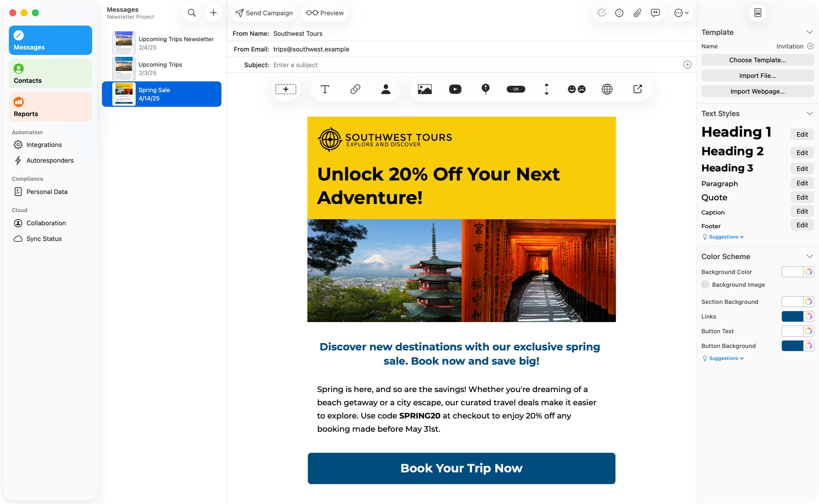Select the Spring Sale message
Screen dimensions: 819x504
pos(162,94)
